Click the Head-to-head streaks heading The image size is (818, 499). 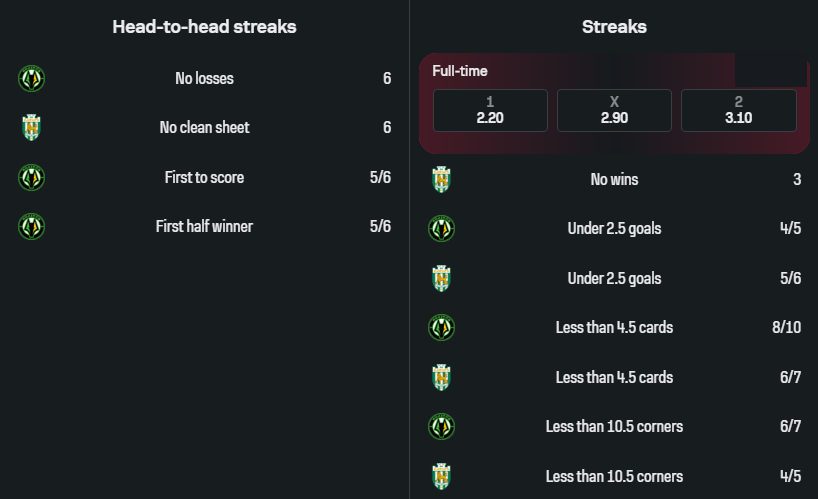204,27
